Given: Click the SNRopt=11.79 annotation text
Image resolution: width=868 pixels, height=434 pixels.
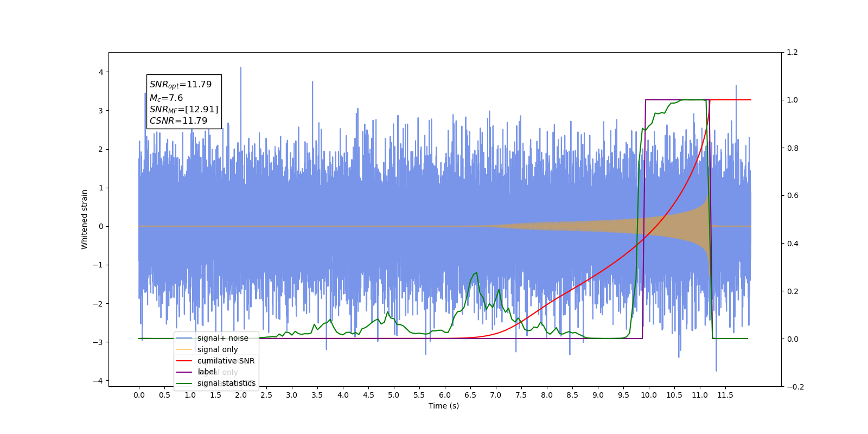Looking at the screenshot, I should pyautogui.click(x=181, y=85).
